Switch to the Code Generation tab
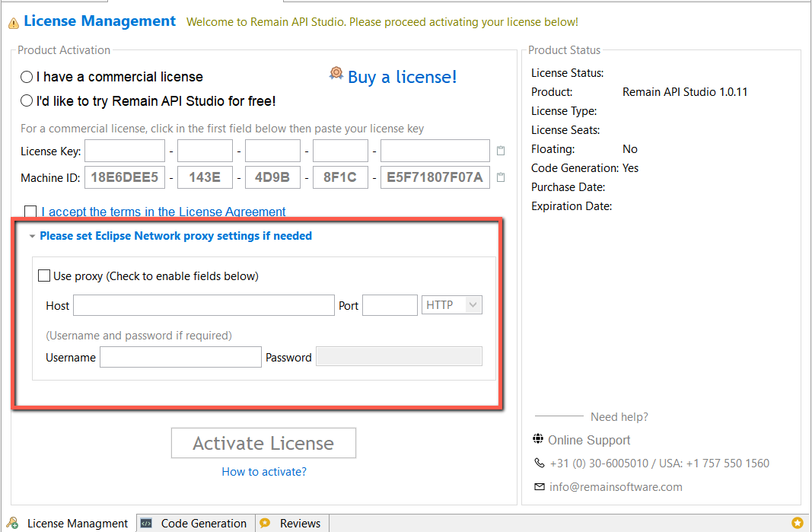The width and height of the screenshot is (812, 532). tap(196, 523)
